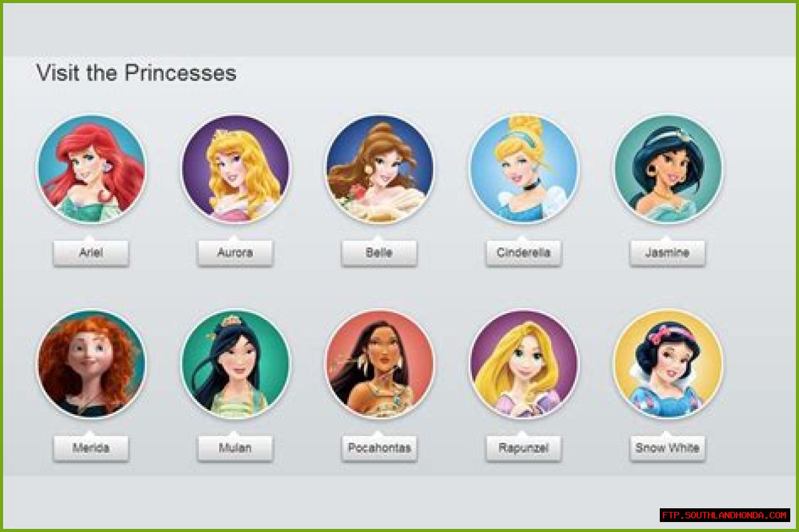Click the Ariel name button
The height and width of the screenshot is (532, 799).
pyautogui.click(x=91, y=253)
